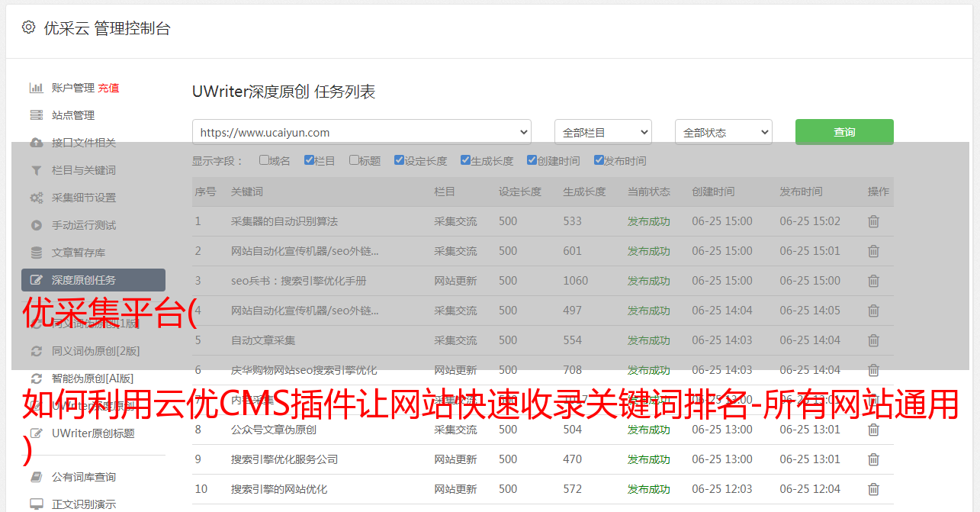The image size is (980, 512).
Task: Click the 发布时间 column header
Action: (x=801, y=192)
